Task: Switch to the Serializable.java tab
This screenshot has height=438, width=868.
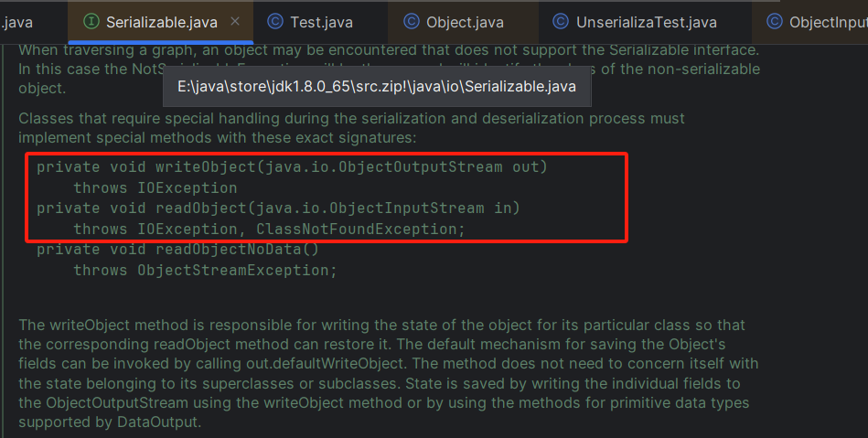Action: click(161, 22)
